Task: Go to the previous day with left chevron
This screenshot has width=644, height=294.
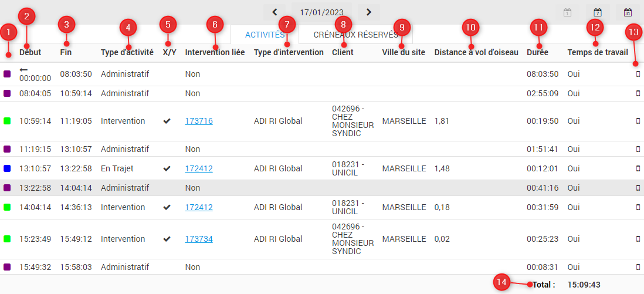Action: [x=274, y=12]
